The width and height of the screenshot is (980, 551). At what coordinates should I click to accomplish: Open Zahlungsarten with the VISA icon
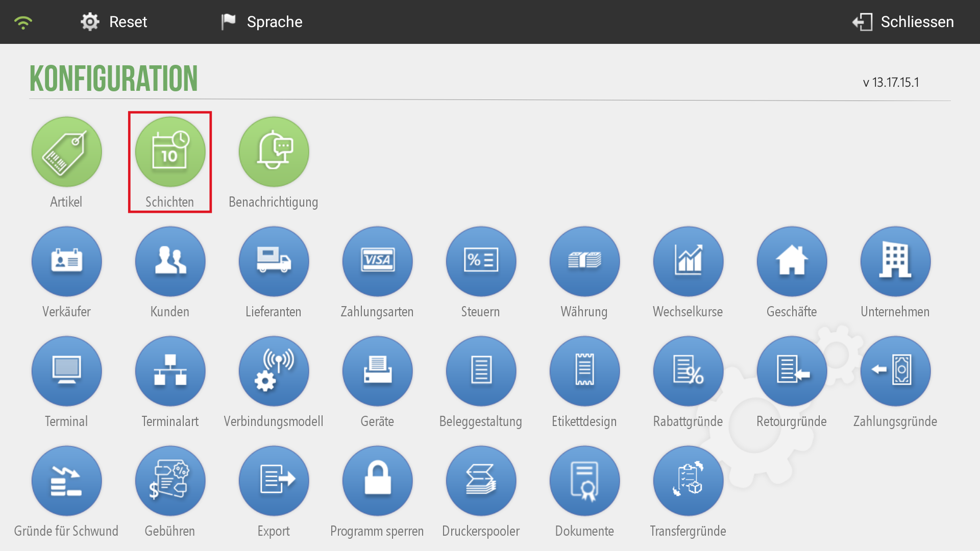377,262
